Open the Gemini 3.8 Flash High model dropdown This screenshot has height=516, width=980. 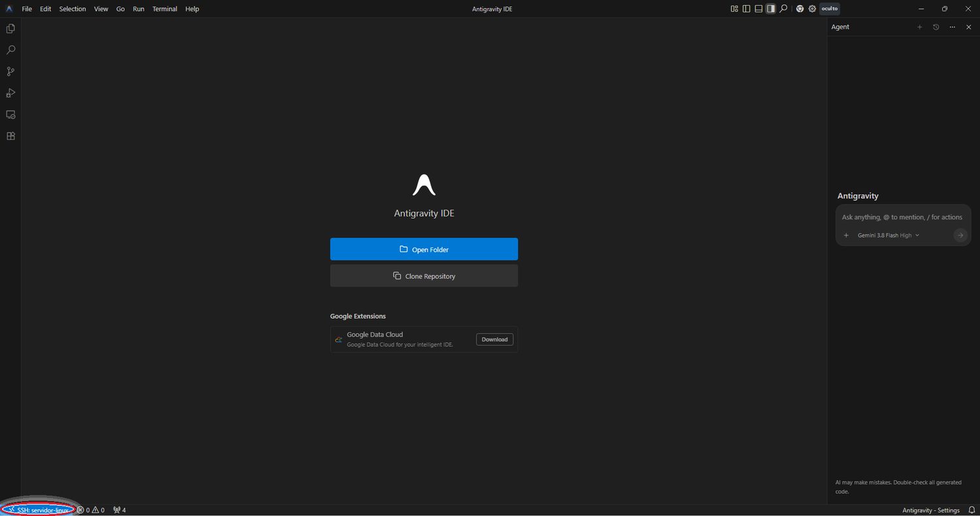[889, 235]
